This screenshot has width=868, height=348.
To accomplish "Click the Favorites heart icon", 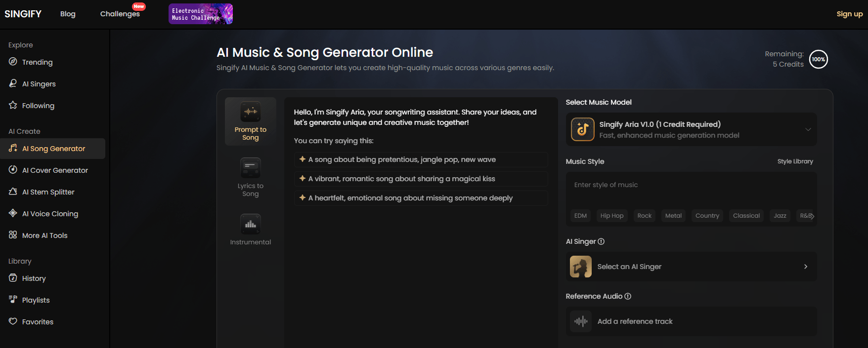I will click(x=13, y=321).
